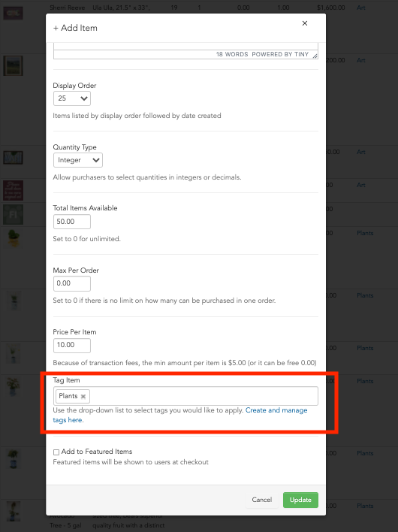Focus the Max Per Order field
Viewport: 398px width, 532px height.
pyautogui.click(x=72, y=283)
